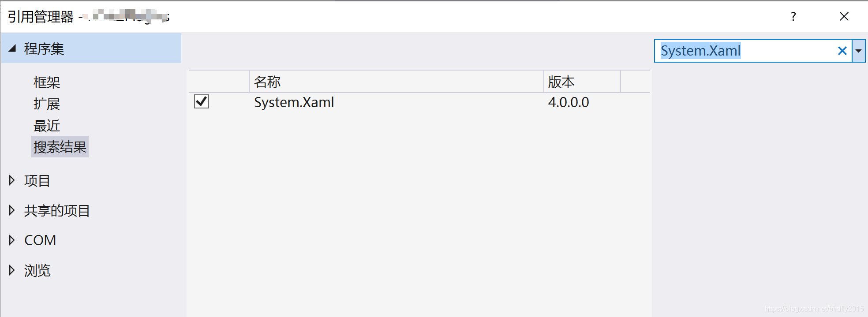Click the System.Xaml search input field
Image resolution: width=868 pixels, height=317 pixels.
coord(750,50)
